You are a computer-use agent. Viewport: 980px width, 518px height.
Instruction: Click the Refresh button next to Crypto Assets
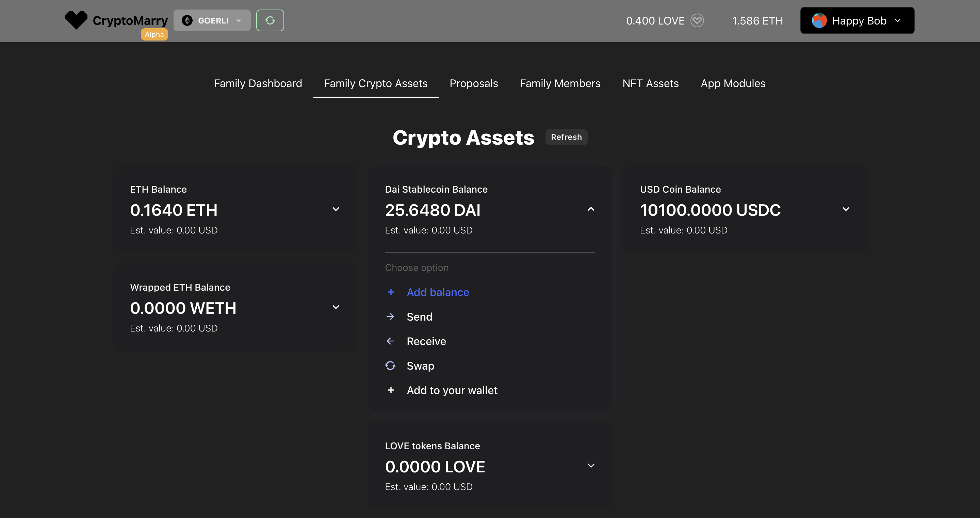[x=566, y=137]
